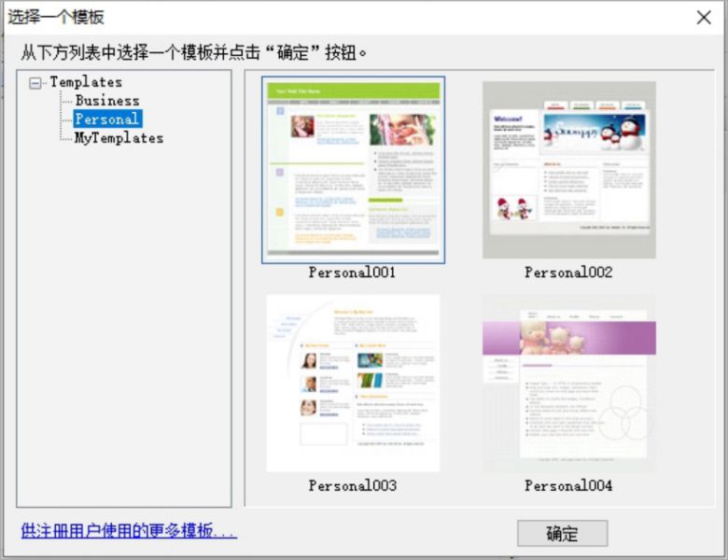The image size is (728, 560).
Task: Select the Personal template category
Action: pos(107,119)
